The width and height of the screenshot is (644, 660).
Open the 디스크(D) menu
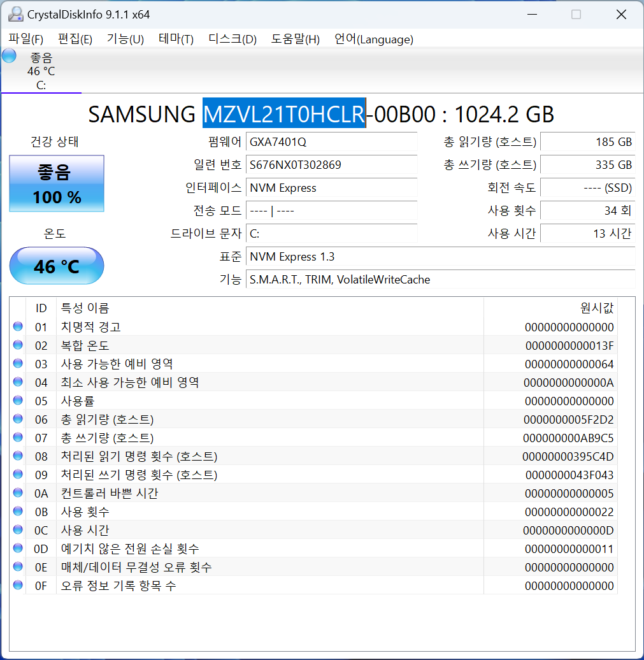tap(233, 39)
